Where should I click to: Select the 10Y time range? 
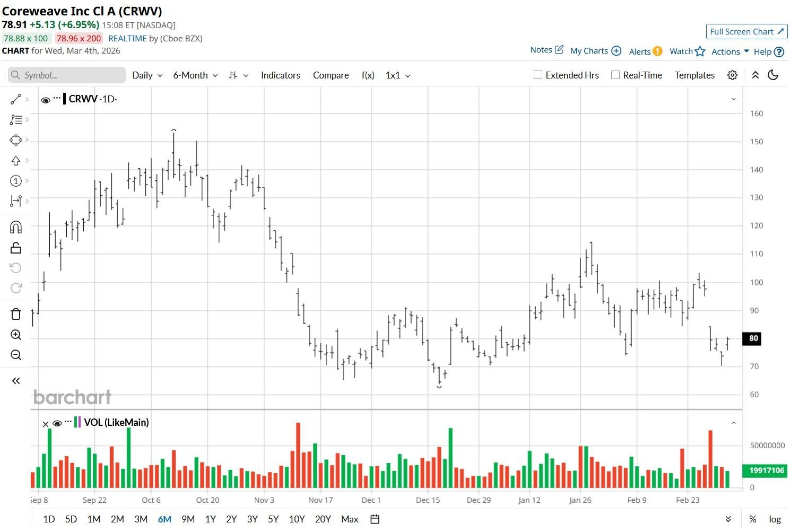coord(297,519)
